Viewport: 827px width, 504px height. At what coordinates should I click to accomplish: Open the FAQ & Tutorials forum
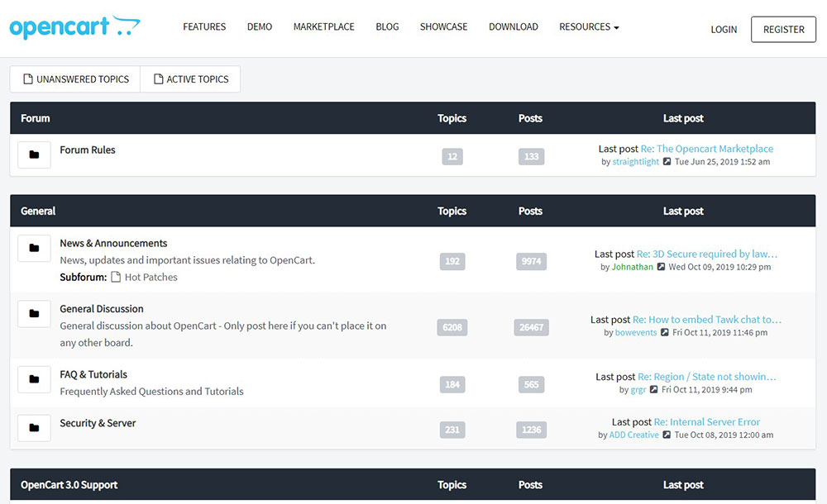tap(93, 375)
